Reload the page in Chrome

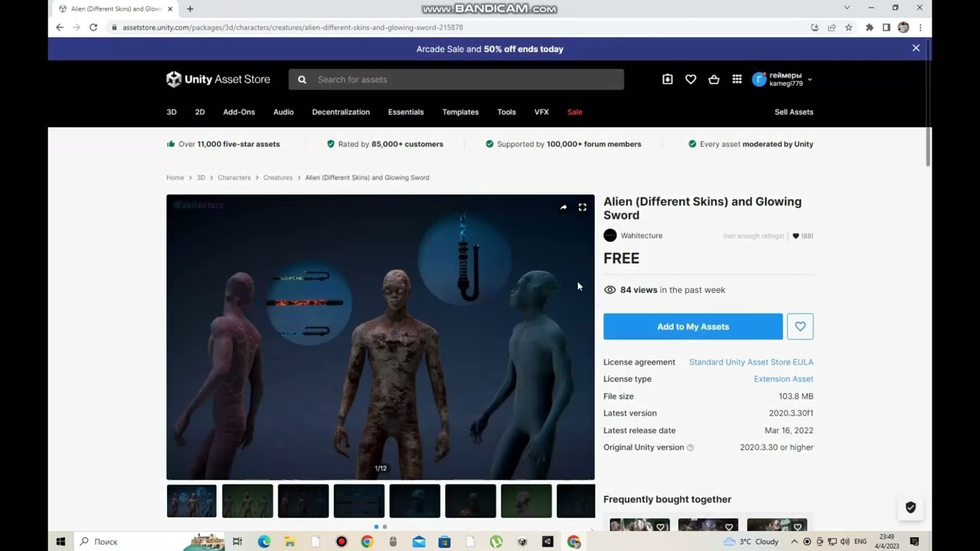[93, 28]
